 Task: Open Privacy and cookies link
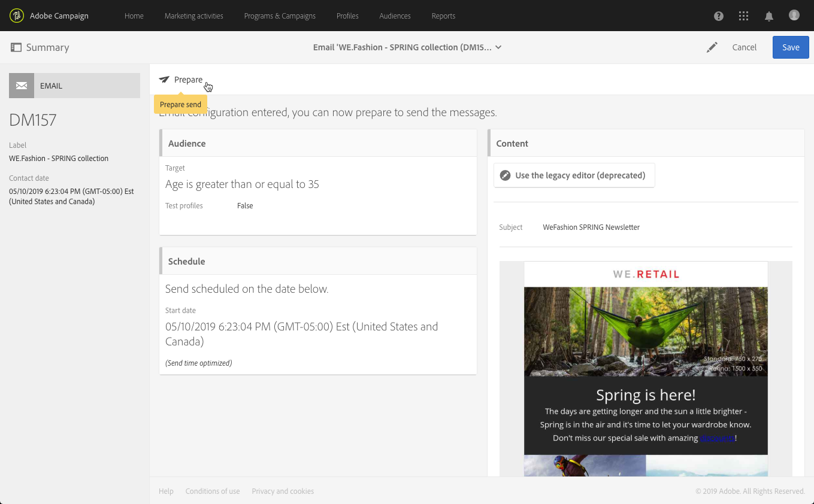[x=283, y=491]
